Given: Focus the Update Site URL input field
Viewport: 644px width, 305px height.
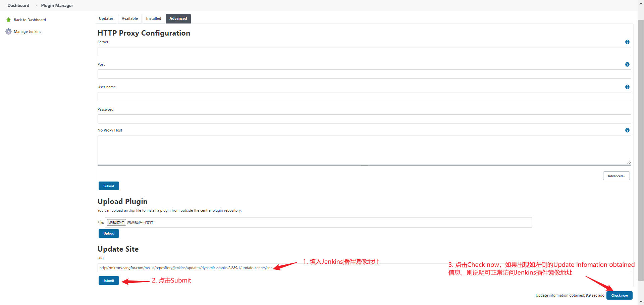Looking at the screenshot, I should point(335,268).
